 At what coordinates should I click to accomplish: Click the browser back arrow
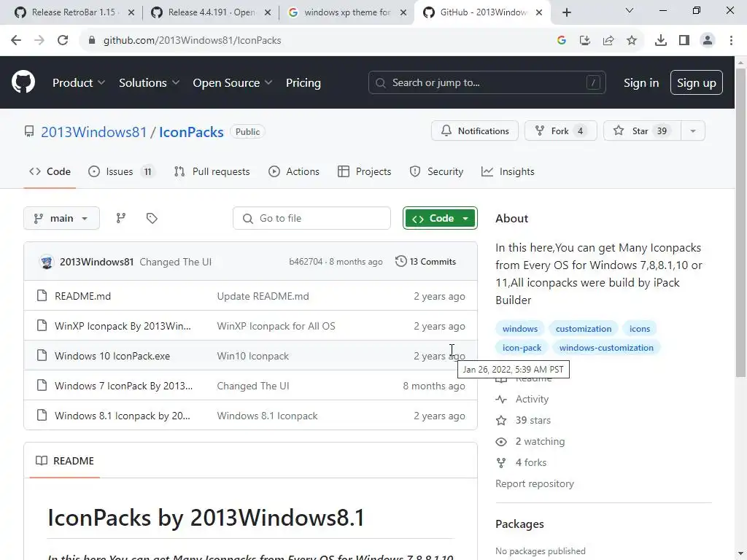pyautogui.click(x=16, y=41)
